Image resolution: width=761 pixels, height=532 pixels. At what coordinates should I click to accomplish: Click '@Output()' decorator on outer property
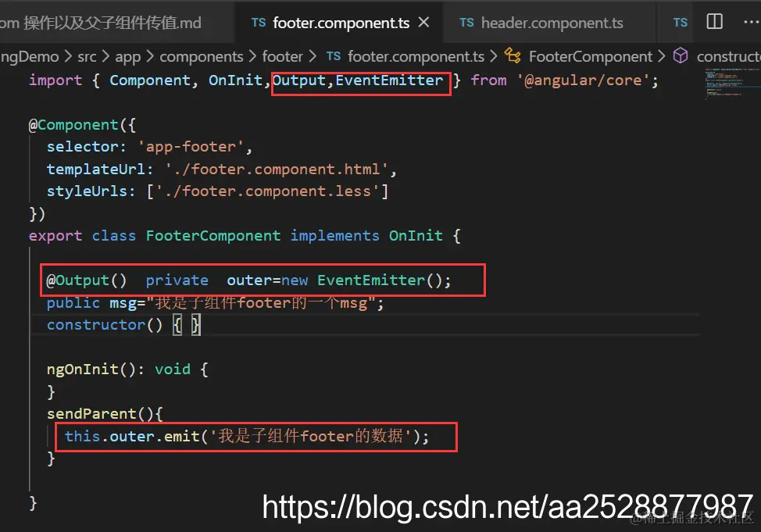coord(87,280)
